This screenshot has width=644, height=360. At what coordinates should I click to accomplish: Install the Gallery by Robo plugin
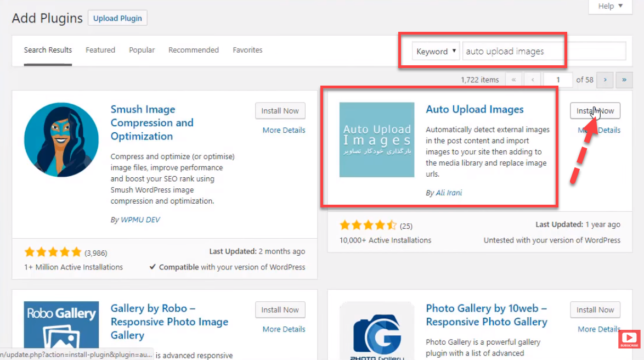[x=280, y=310]
